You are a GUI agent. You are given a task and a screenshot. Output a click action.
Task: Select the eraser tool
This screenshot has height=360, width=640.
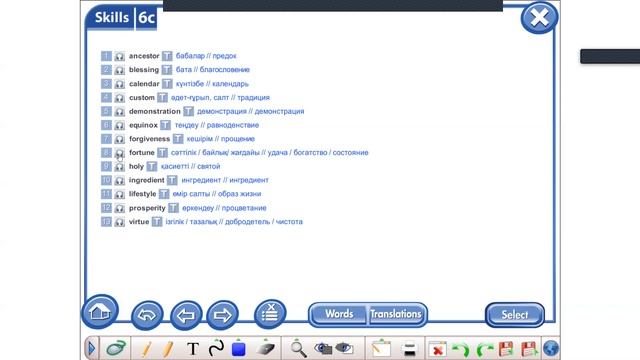[265, 348]
